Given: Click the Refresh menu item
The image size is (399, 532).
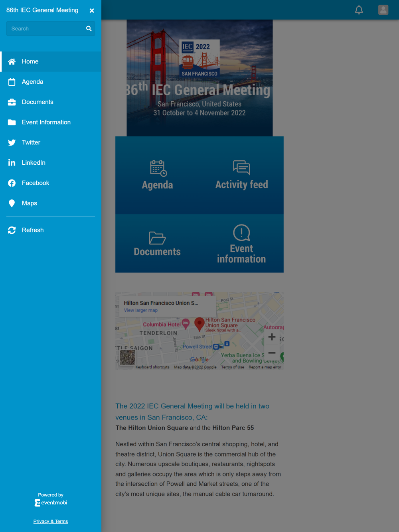Looking at the screenshot, I should pyautogui.click(x=51, y=230).
